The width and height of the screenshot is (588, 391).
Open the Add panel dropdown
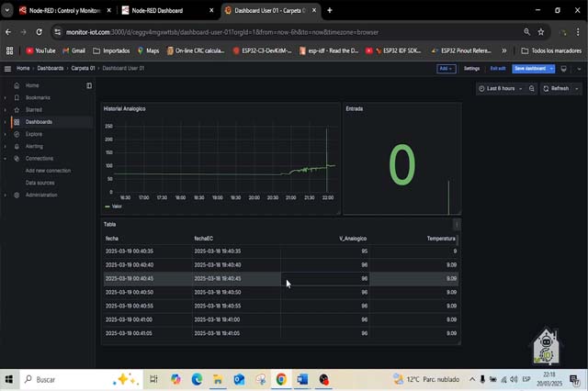pyautogui.click(x=446, y=68)
